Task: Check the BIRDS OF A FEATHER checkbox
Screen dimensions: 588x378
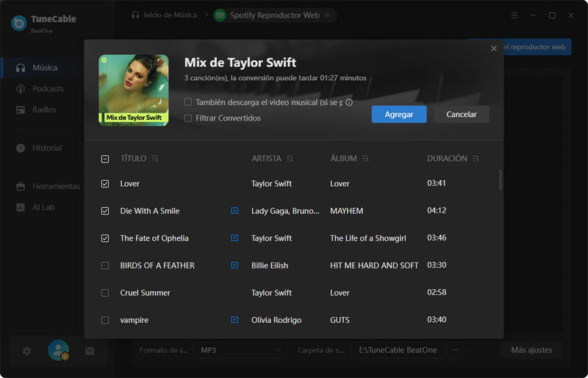Action: click(105, 265)
